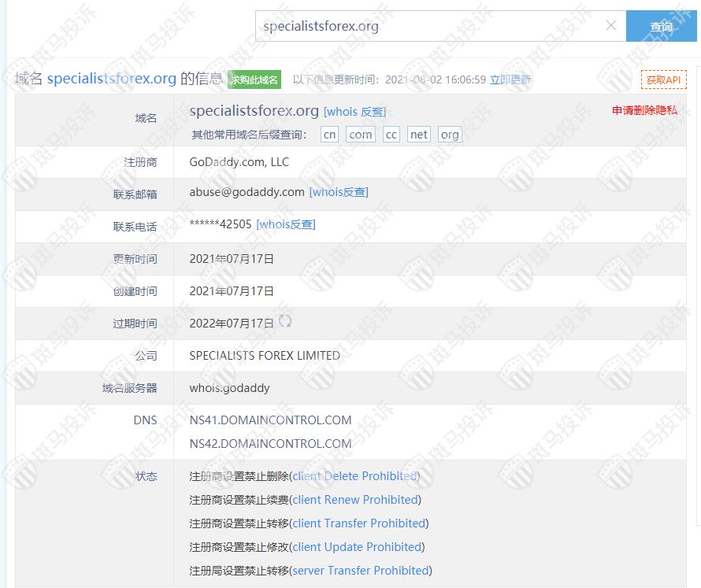Image resolution: width=701 pixels, height=588 pixels.
Task: Select the cn domain suffix
Action: pos(330,135)
